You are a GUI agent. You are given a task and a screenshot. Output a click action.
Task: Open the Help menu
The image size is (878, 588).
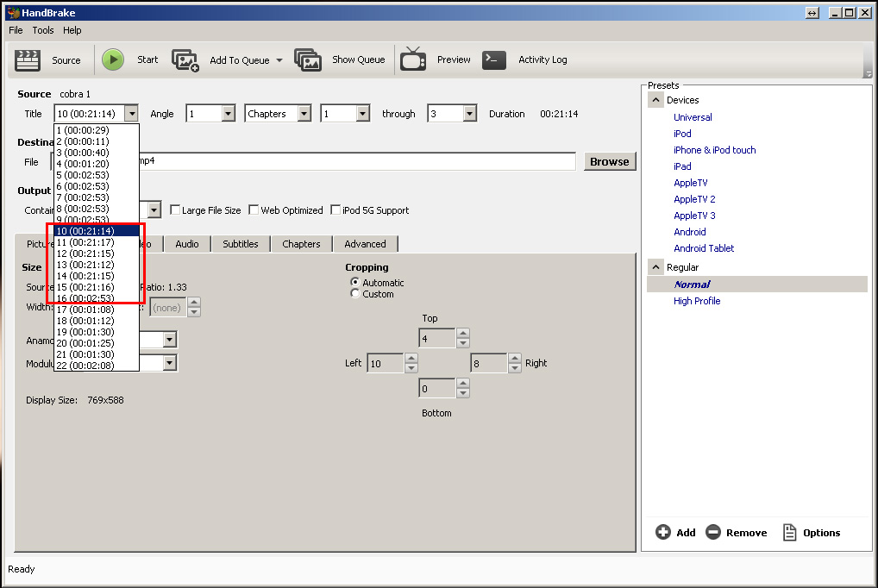(x=72, y=30)
